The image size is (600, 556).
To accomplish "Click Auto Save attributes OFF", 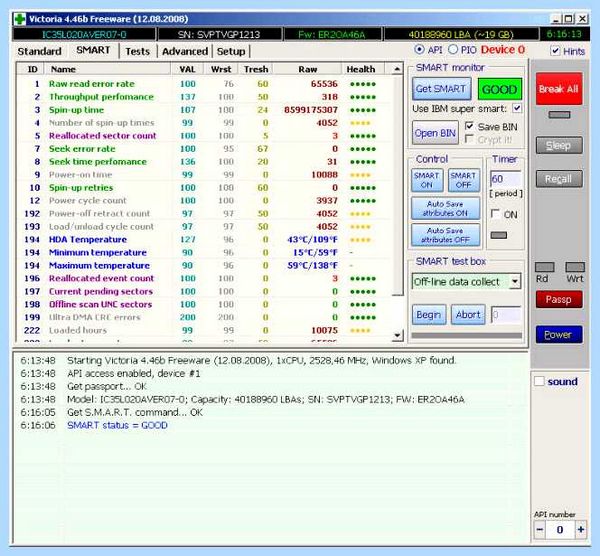I will coord(445,235).
